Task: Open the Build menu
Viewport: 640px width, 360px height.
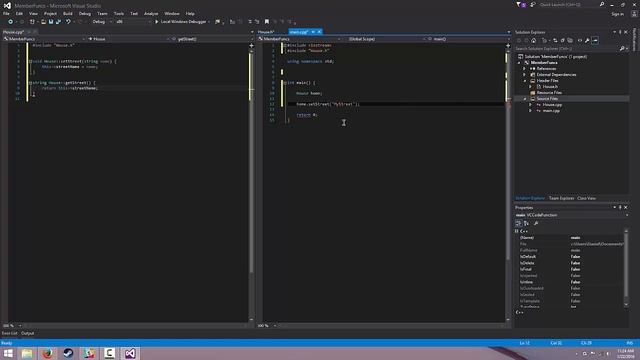Action: point(68,13)
